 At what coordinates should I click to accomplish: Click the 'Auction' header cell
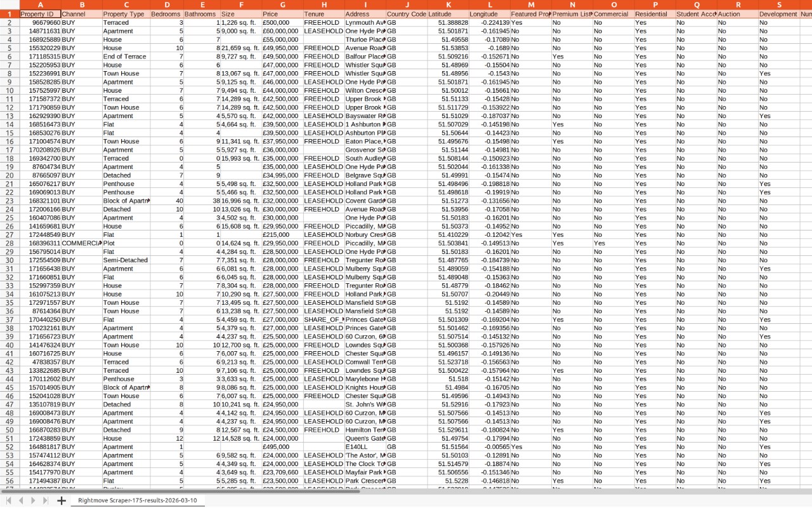tap(738, 14)
